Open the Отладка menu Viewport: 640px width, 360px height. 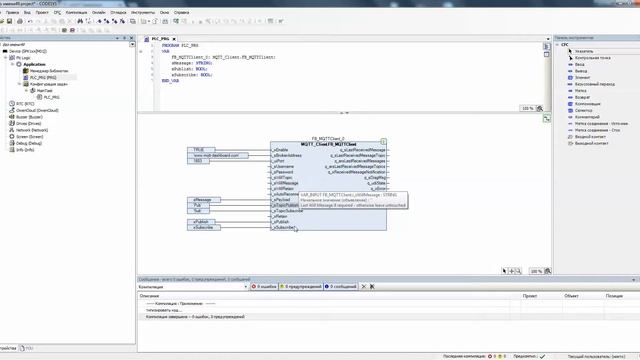click(118, 13)
